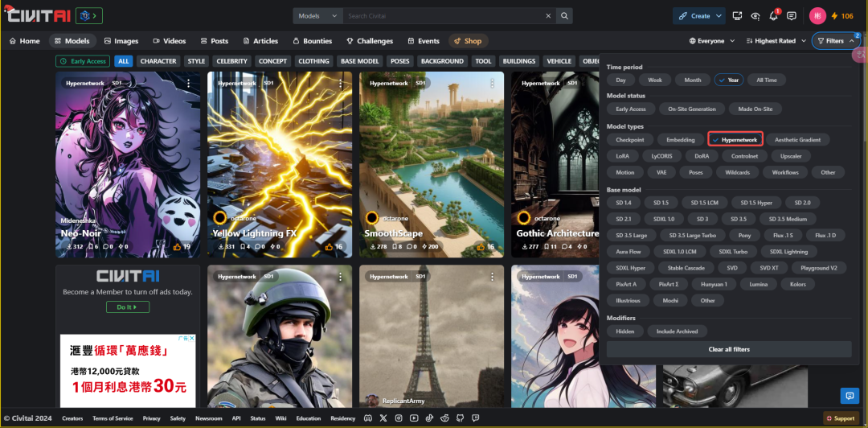This screenshot has width=868, height=428.
Task: Go to the Bounties tab
Action: point(312,41)
